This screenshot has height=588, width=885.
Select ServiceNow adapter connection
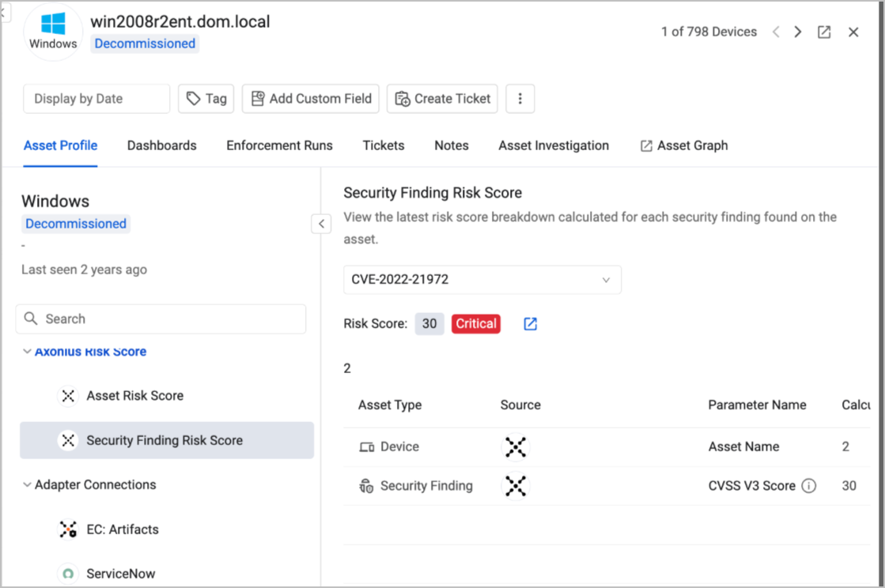point(121,574)
